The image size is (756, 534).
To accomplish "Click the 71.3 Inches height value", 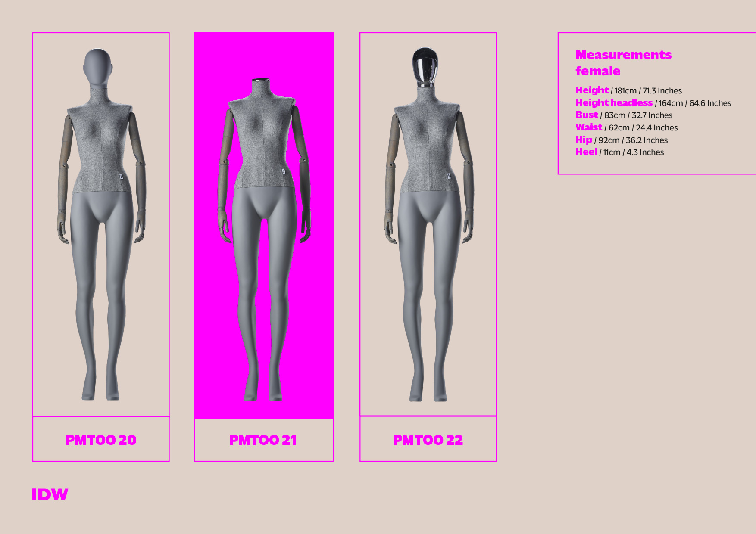I will tap(662, 91).
